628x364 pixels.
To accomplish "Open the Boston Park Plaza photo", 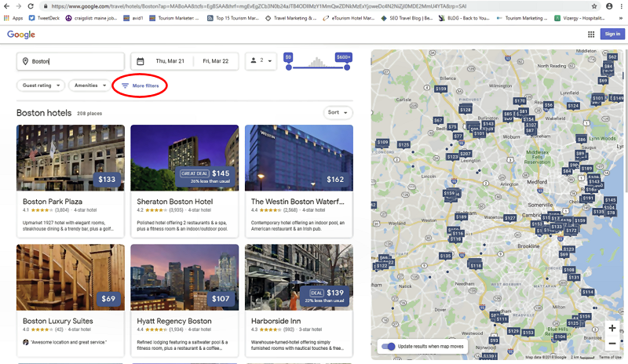I will click(x=71, y=158).
